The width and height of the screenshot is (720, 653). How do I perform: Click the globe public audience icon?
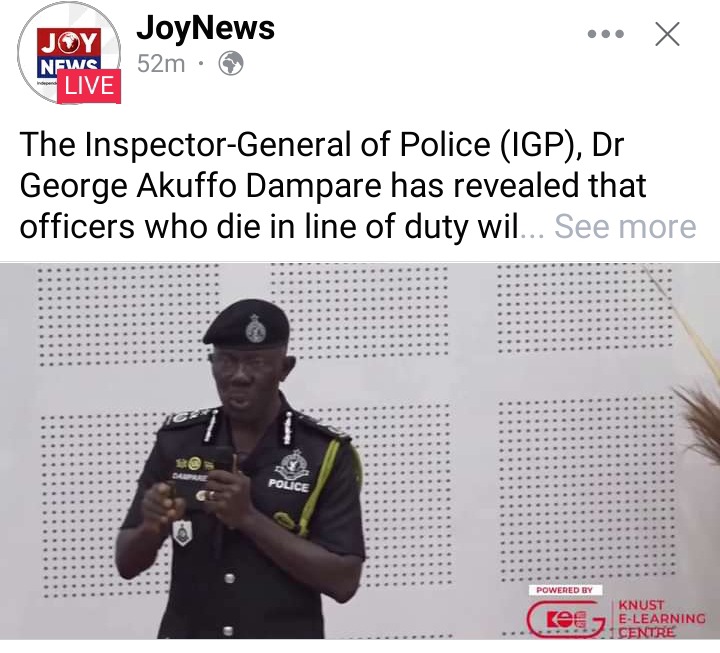231,63
